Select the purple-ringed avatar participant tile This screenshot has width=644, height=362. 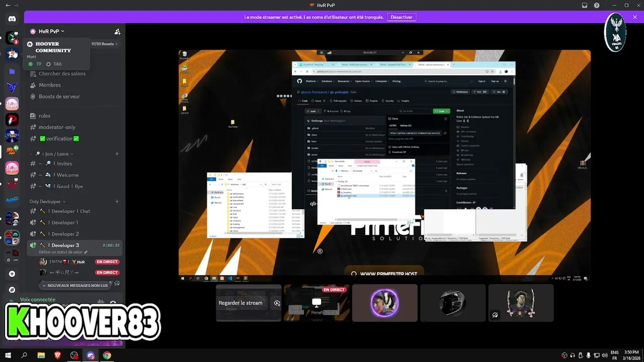point(385,303)
